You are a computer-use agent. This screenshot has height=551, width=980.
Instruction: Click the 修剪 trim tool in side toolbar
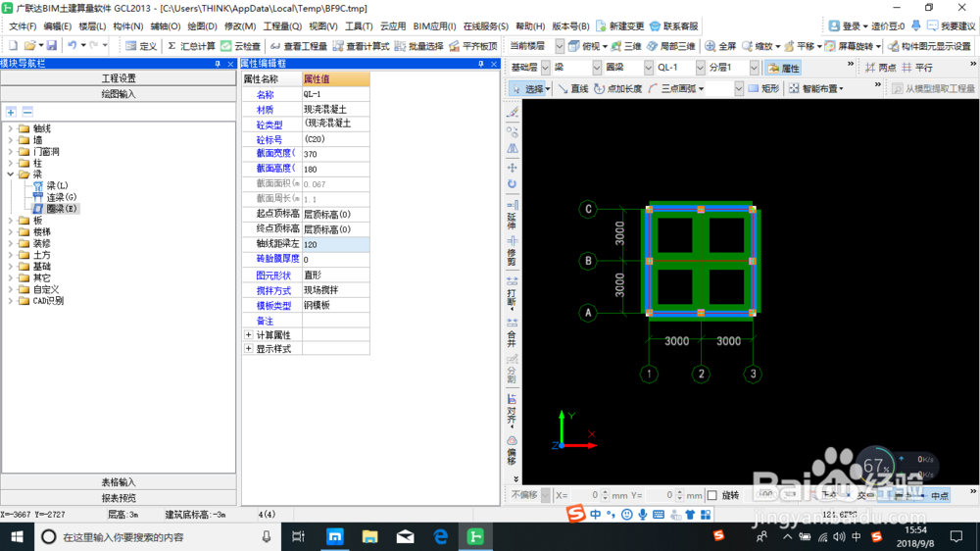[x=512, y=252]
